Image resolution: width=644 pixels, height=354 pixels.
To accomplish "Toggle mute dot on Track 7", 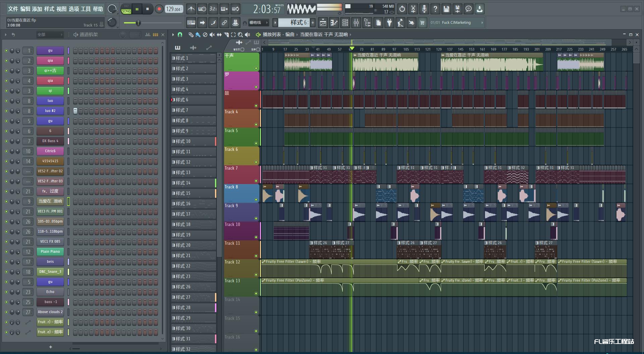I will point(256,181).
